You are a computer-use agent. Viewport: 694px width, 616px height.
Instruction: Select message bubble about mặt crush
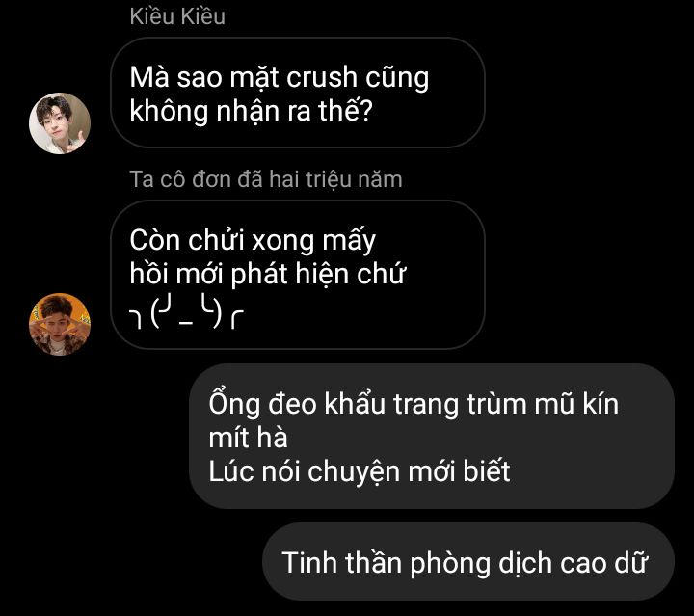298,93
